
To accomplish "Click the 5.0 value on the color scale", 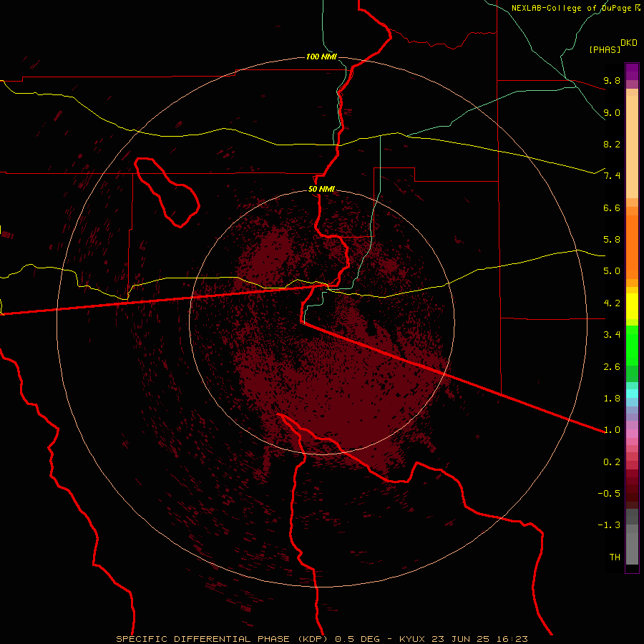I will 612,271.
